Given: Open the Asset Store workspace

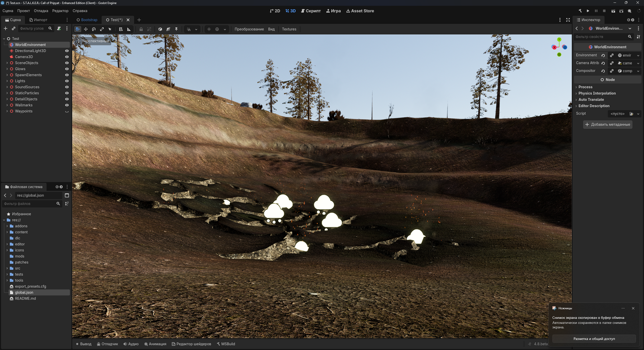Looking at the screenshot, I should pyautogui.click(x=360, y=11).
